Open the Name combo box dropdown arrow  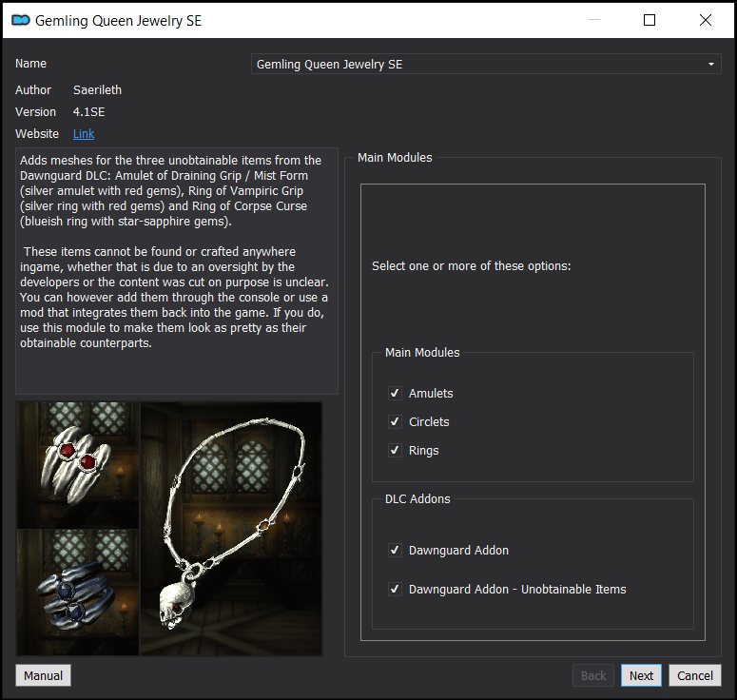[x=710, y=64]
